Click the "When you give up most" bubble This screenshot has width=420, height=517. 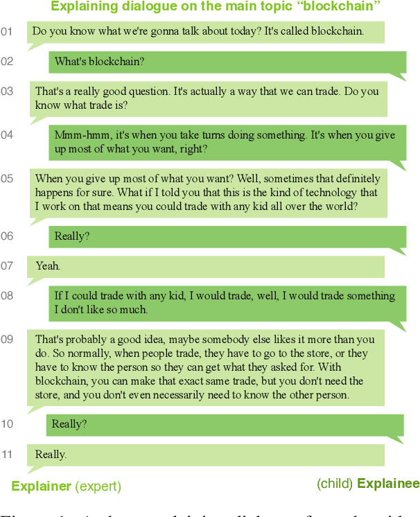[x=207, y=192]
